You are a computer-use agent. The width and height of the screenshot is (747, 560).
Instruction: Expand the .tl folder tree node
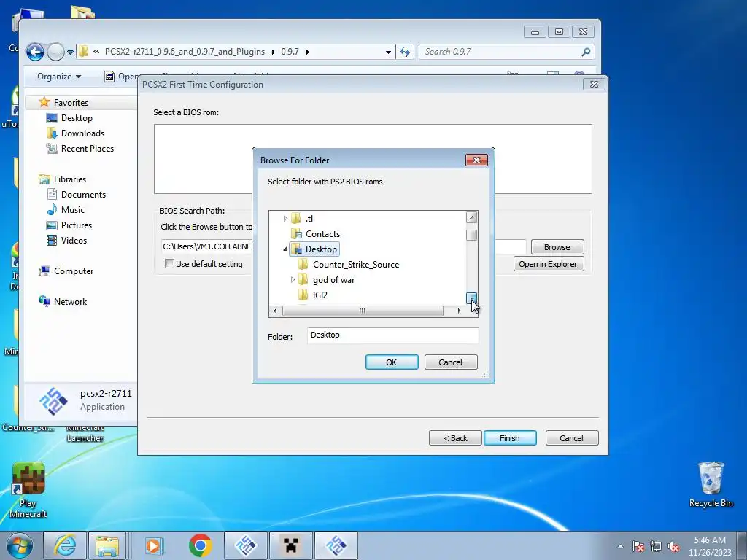tap(285, 219)
